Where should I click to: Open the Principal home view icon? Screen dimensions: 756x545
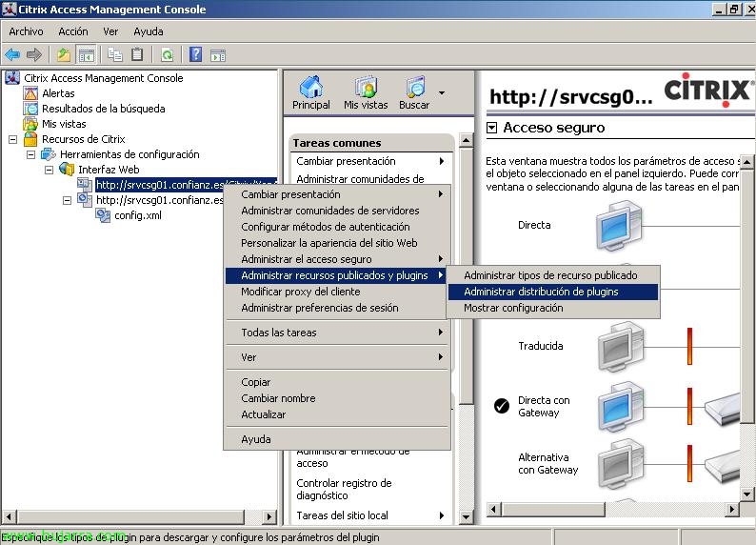[311, 92]
